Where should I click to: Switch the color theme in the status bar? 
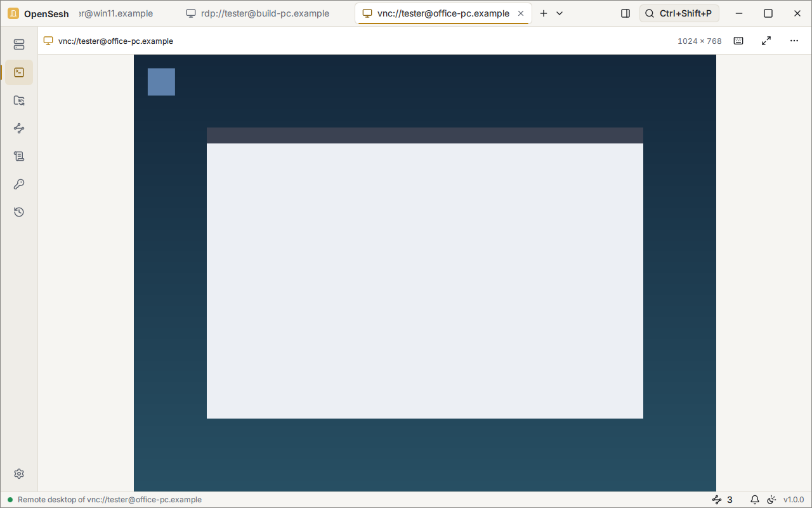click(x=772, y=500)
